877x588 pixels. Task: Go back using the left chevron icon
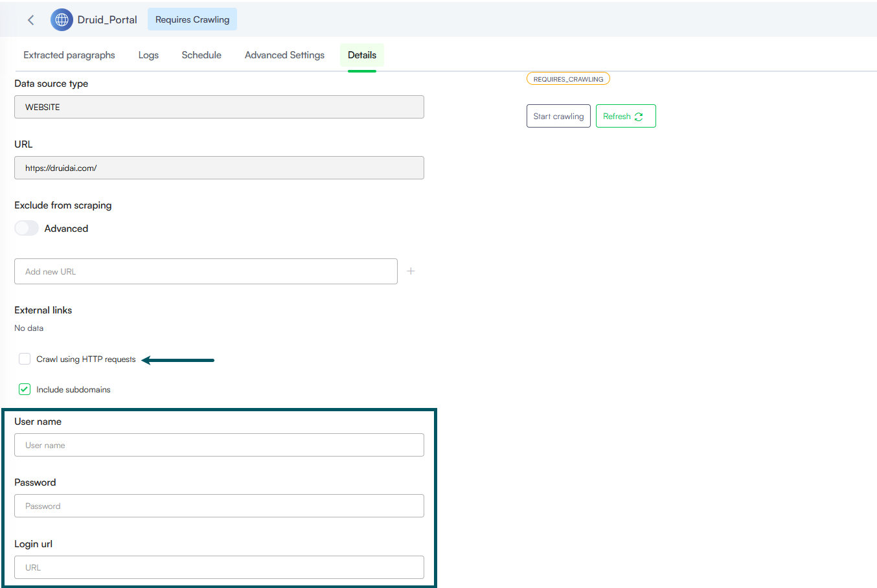(30, 20)
